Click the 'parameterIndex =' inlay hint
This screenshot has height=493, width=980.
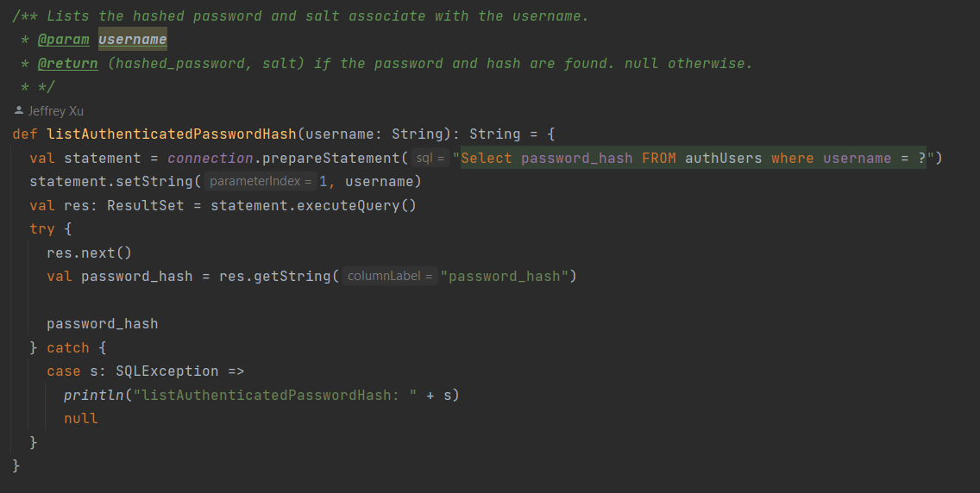(261, 182)
